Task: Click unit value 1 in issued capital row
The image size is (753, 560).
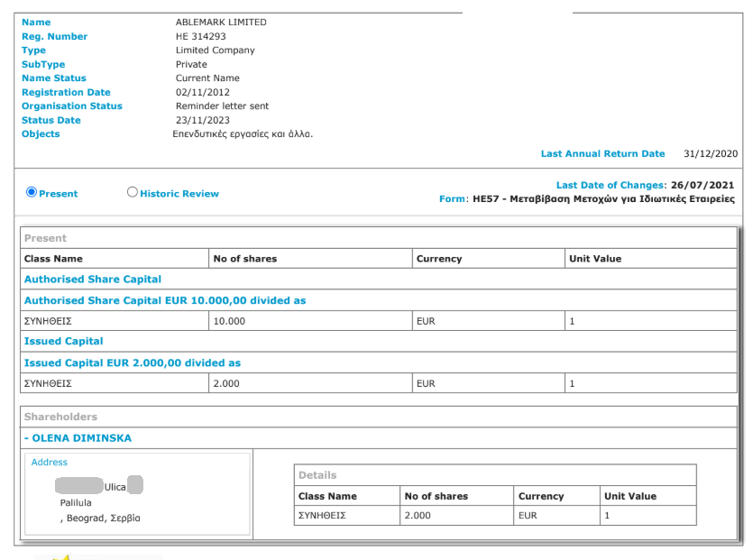Action: [x=572, y=384]
